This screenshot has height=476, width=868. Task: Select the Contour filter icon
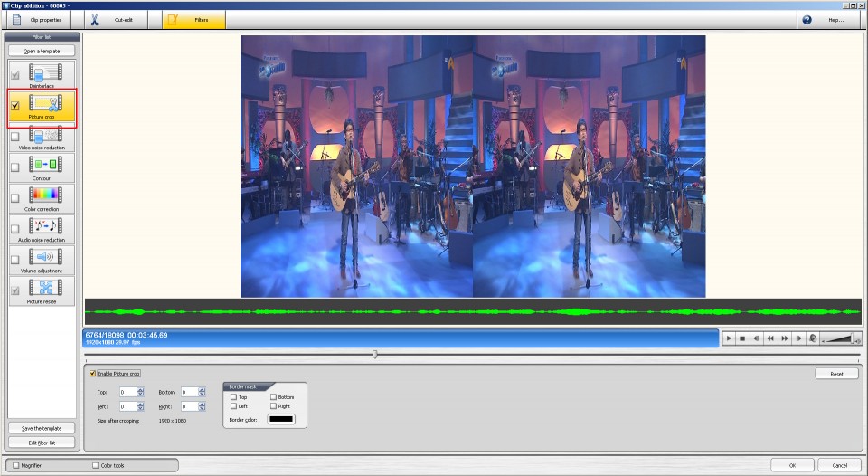point(45,165)
